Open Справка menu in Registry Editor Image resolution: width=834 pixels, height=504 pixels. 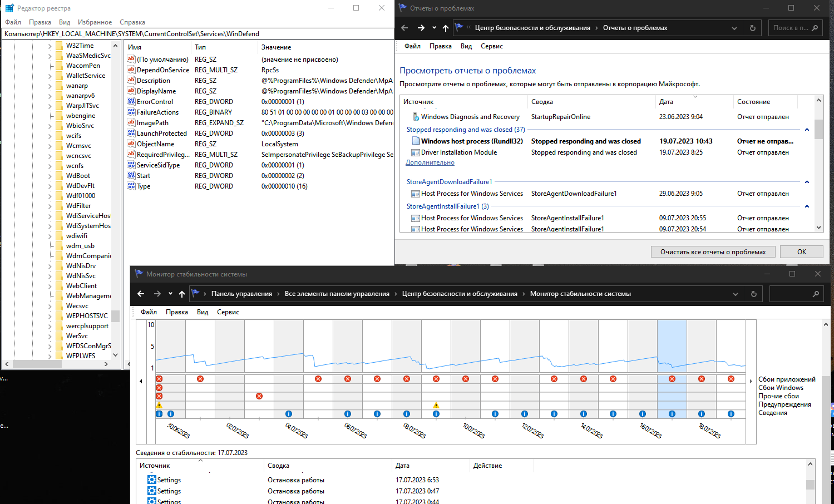pyautogui.click(x=132, y=22)
